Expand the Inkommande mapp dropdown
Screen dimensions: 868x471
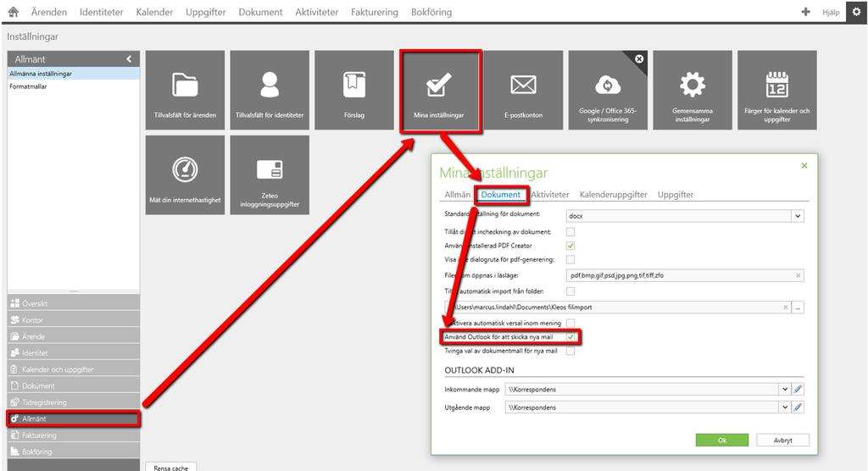(x=785, y=389)
